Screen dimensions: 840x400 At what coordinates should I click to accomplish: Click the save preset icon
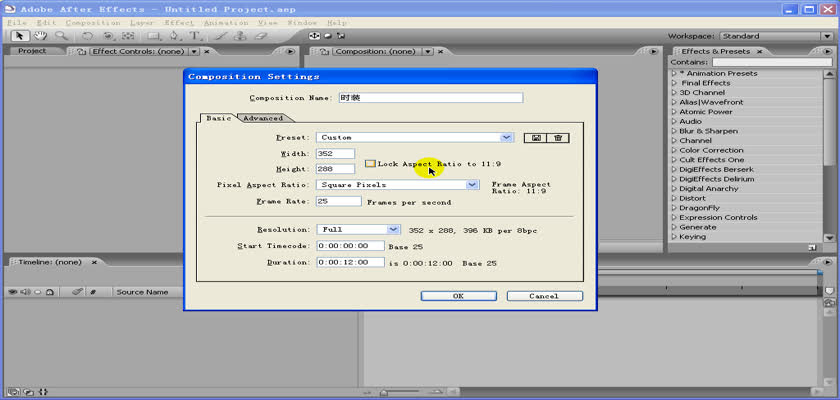point(538,137)
